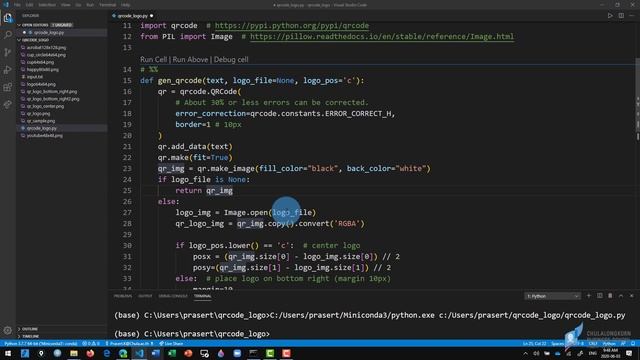
Task: Click the errors and warnings status indicator
Action: 91,344
